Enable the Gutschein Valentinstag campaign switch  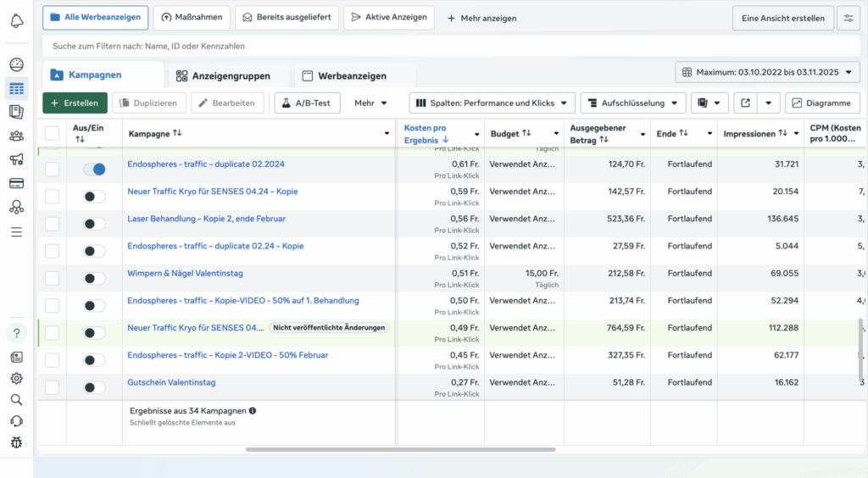94,387
